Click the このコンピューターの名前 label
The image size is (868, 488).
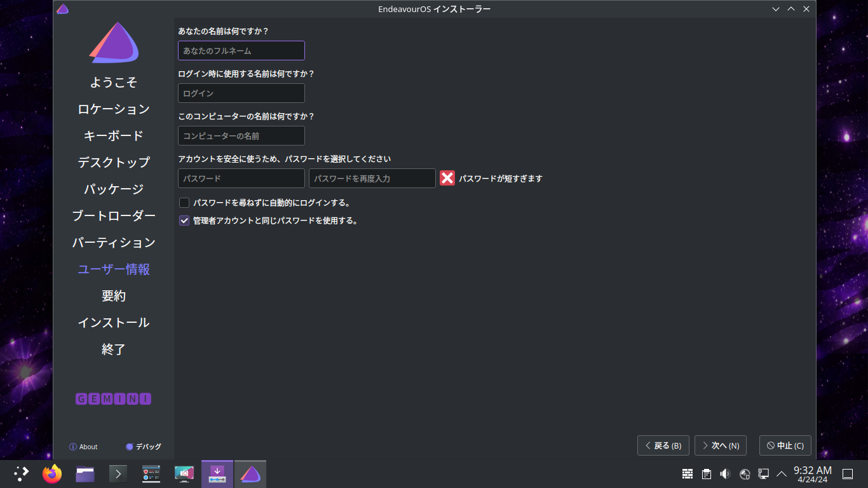(247, 116)
